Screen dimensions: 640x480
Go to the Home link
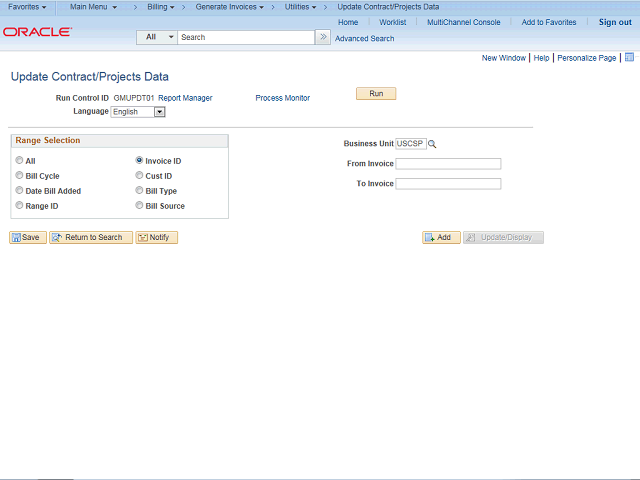click(348, 22)
